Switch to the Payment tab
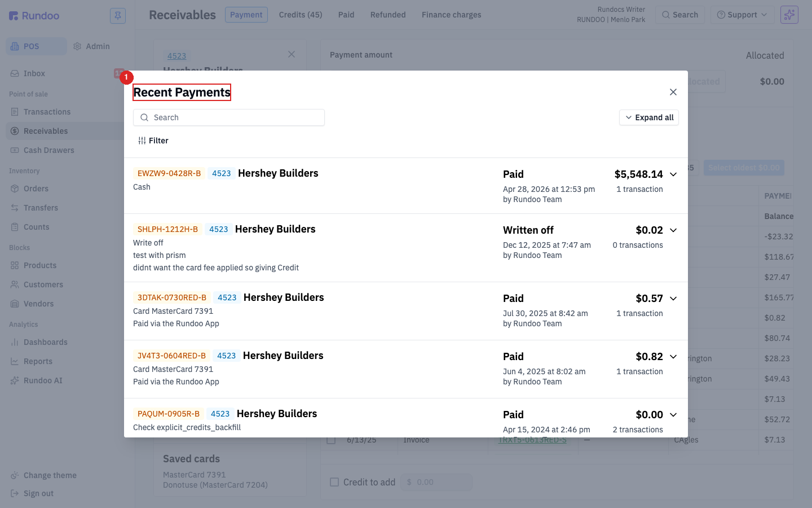 246,15
